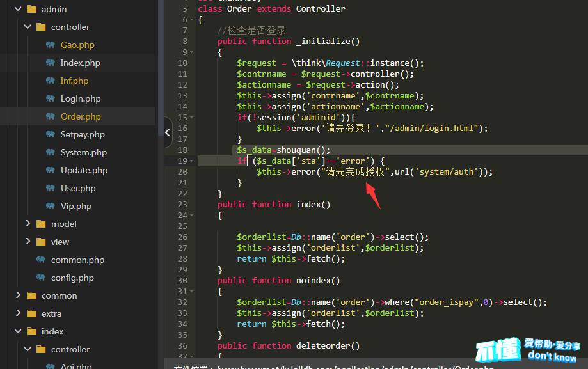Expand the common folder chevron
Screen dimensions: 588x369
18,296
